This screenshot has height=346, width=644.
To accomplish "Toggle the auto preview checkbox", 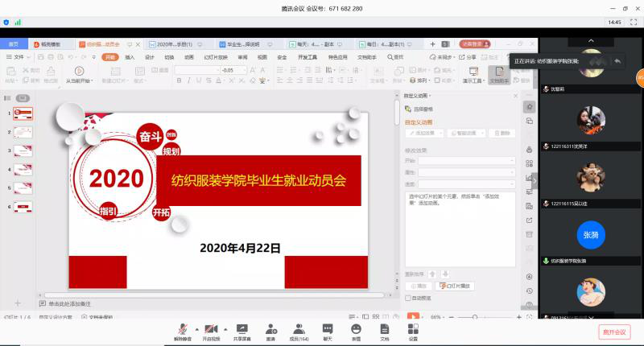I will pyautogui.click(x=407, y=298).
